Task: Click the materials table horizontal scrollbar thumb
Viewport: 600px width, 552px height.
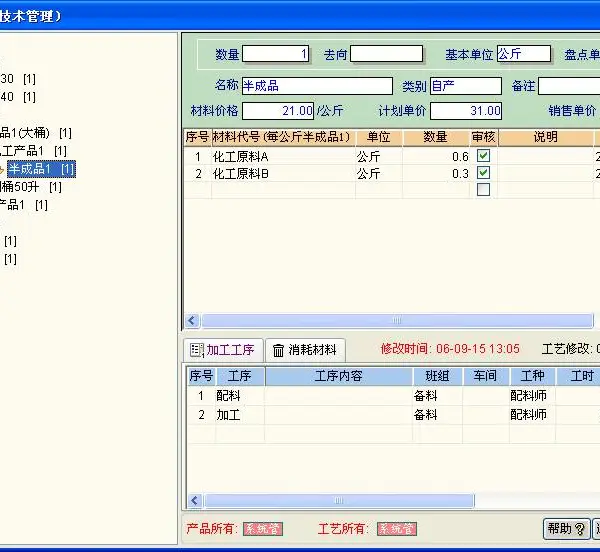Action: (x=397, y=321)
